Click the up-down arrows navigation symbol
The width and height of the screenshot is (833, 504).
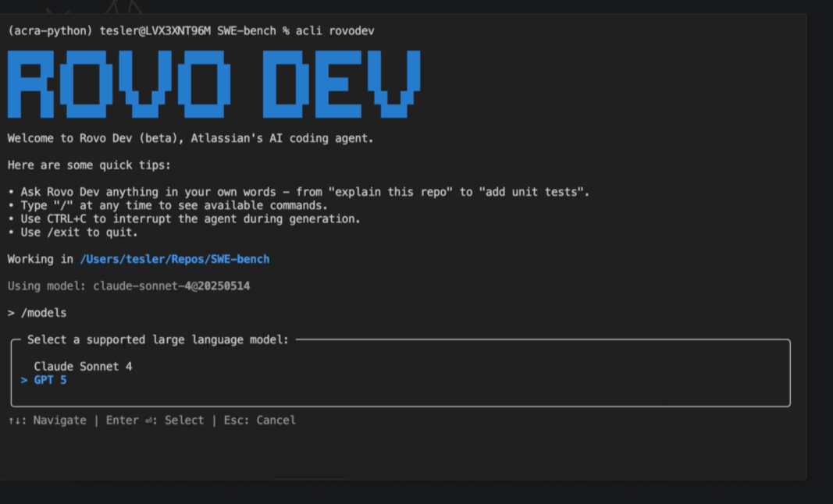click(15, 421)
